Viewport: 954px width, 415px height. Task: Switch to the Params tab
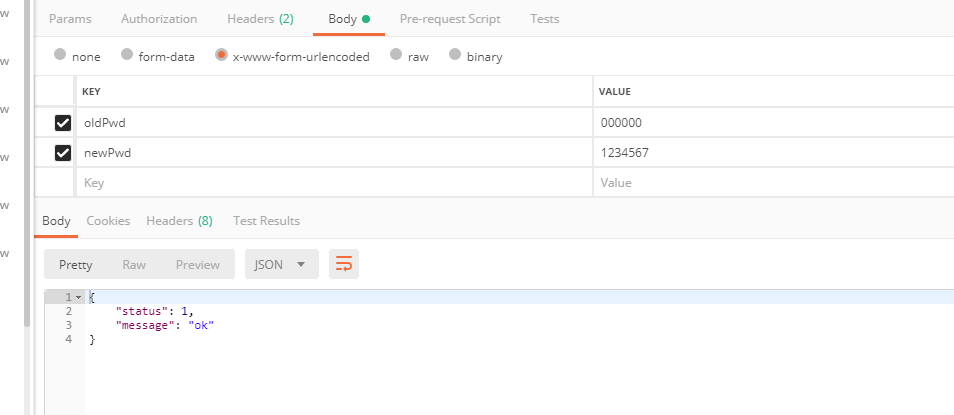[x=70, y=19]
